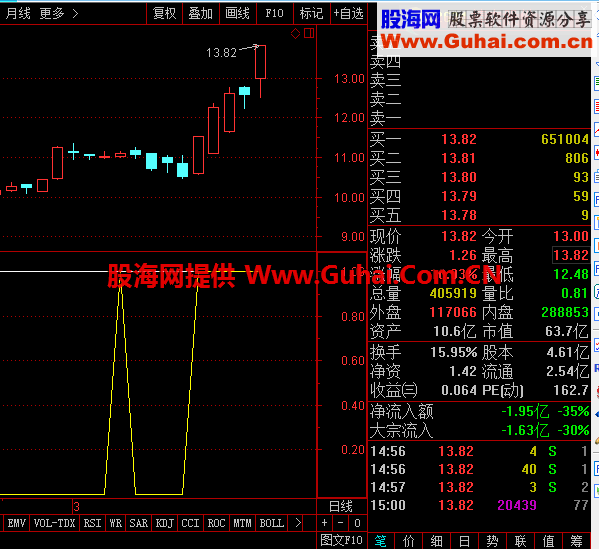This screenshot has width=599, height=549.
Task: Click the plus zoom-in button
Action: pyautogui.click(x=324, y=523)
